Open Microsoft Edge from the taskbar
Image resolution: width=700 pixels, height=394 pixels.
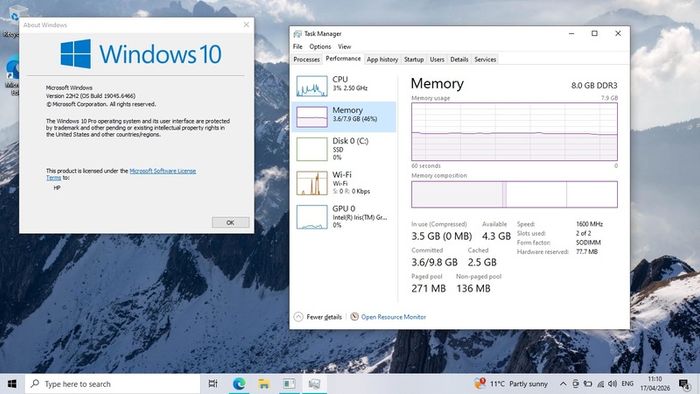click(239, 384)
